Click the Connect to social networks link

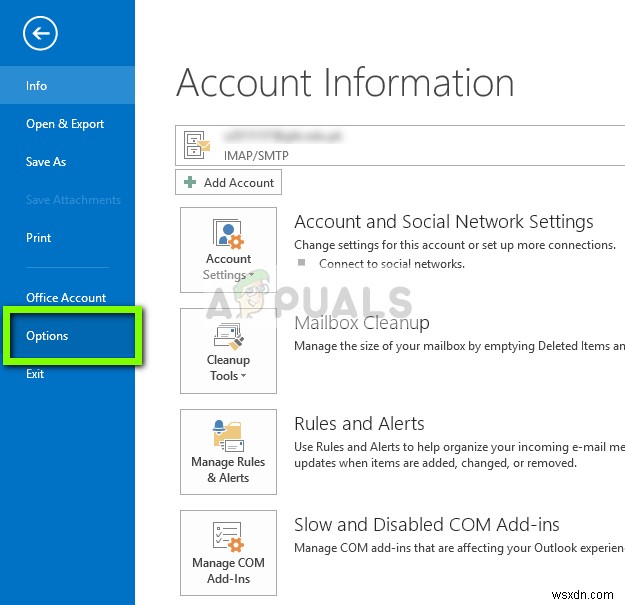click(392, 264)
